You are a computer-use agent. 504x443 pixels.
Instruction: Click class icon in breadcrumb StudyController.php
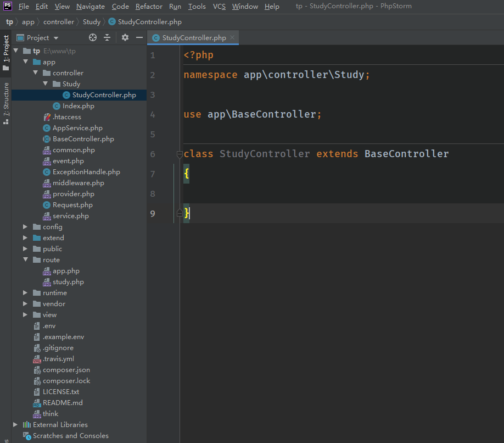[x=112, y=21]
